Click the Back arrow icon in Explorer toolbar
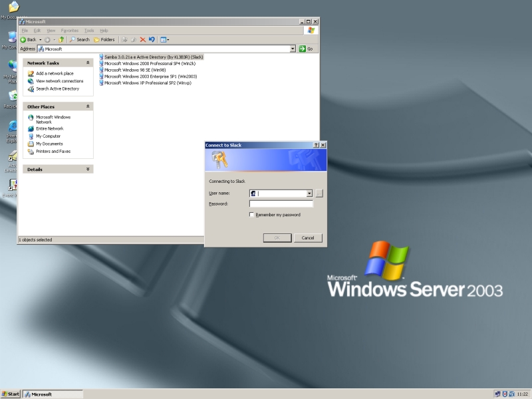Image resolution: width=532 pixels, height=399 pixels. [23, 40]
